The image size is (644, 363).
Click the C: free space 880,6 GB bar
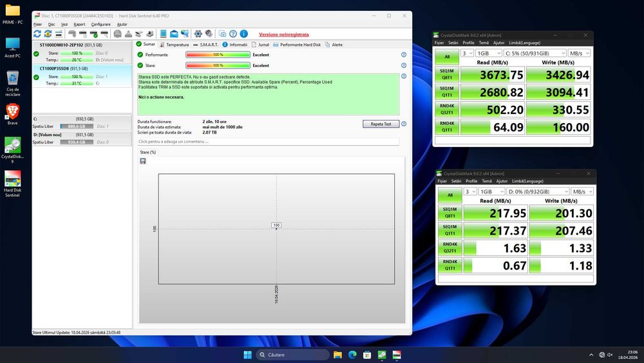click(77, 126)
